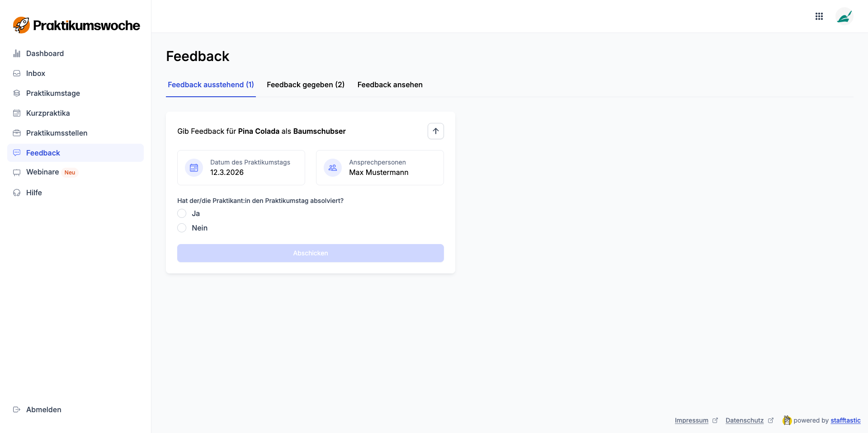Click the Hilfe headset icon
Viewport: 868px width, 433px height.
[17, 193]
